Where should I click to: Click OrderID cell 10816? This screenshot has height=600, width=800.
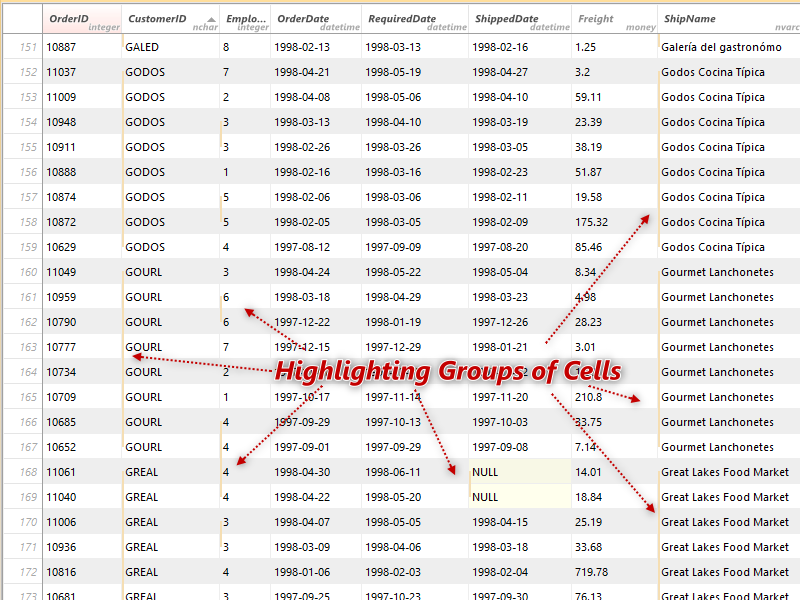point(82,572)
